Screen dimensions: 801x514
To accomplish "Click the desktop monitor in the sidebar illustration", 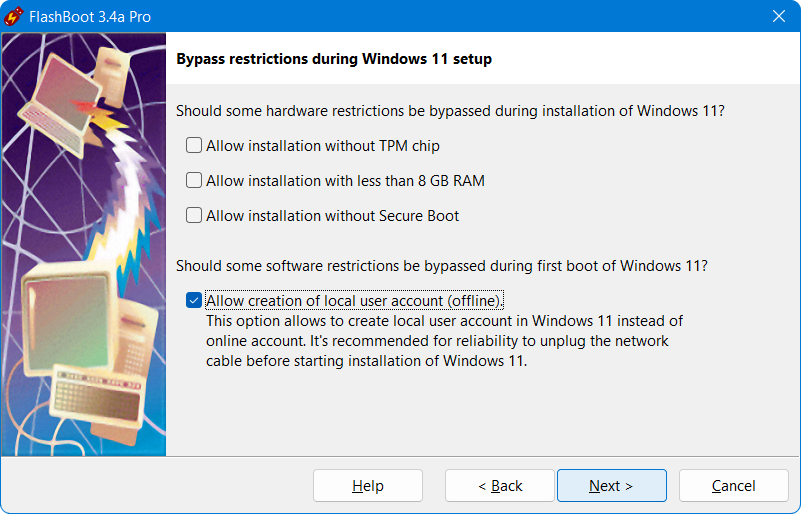I will coord(62,310).
